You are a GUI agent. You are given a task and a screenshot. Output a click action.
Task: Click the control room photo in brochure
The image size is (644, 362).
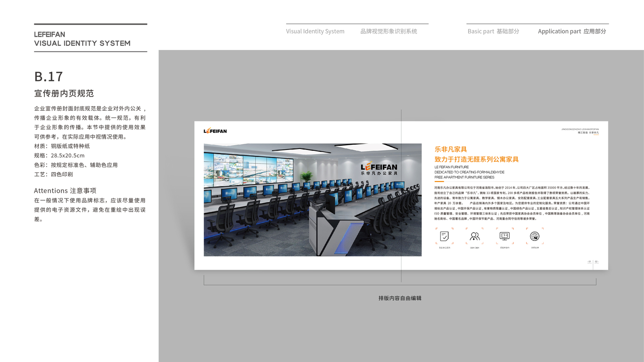(313, 200)
